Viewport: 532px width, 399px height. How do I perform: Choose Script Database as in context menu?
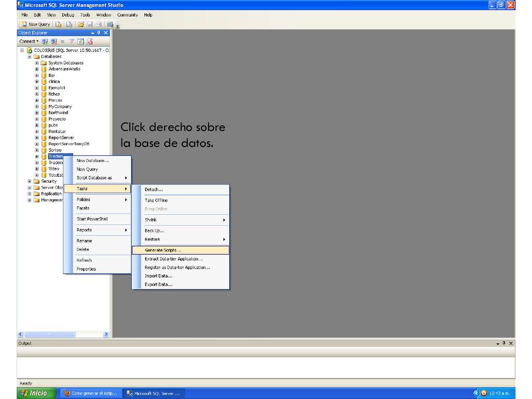point(97,178)
